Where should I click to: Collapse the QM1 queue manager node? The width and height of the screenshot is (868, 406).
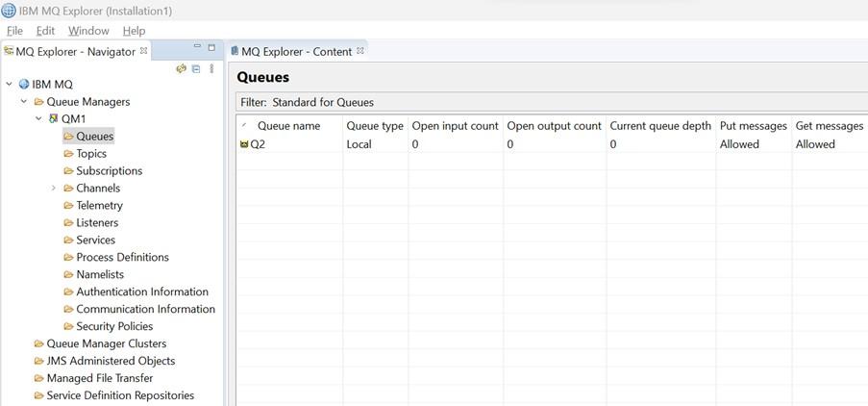pyautogui.click(x=38, y=118)
